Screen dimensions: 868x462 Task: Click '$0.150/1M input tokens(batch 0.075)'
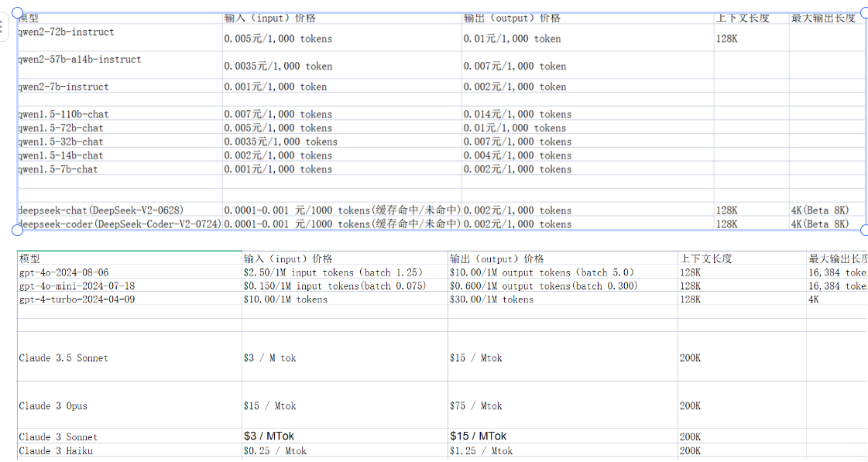click(335, 286)
